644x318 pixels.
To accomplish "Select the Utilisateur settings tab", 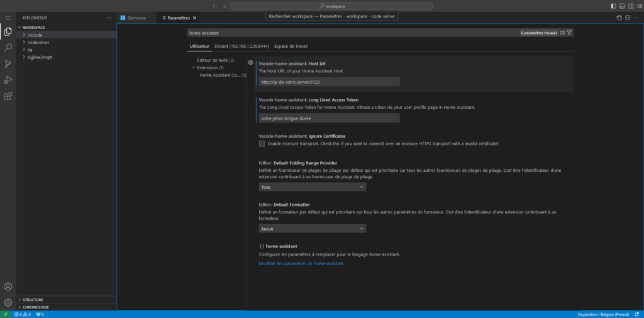I will (x=199, y=47).
